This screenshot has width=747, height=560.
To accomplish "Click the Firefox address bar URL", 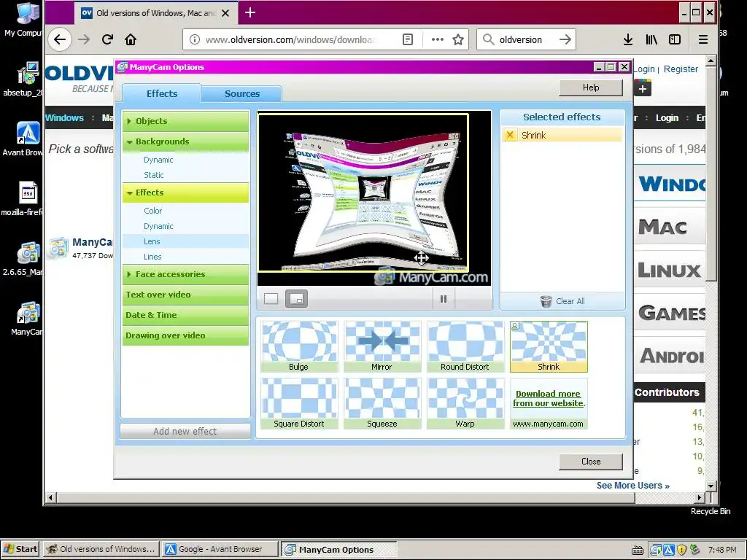I will (290, 39).
